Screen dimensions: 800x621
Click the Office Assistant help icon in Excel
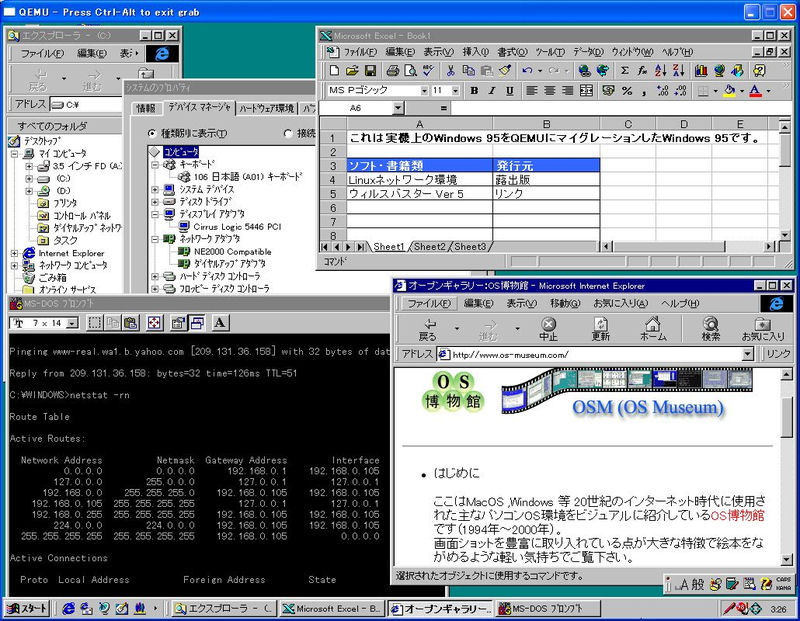pyautogui.click(x=759, y=71)
